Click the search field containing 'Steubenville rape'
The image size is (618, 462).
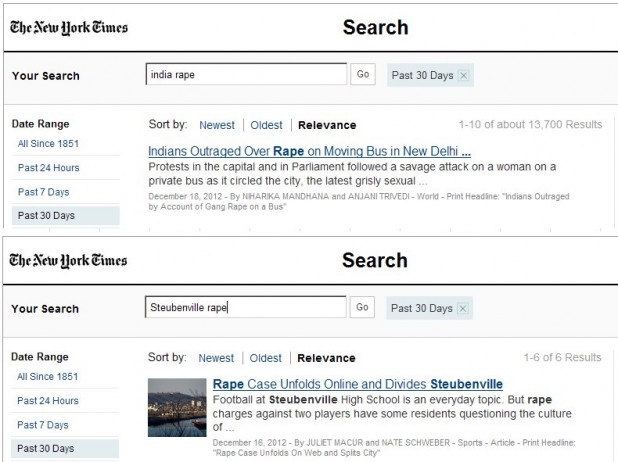click(246, 307)
